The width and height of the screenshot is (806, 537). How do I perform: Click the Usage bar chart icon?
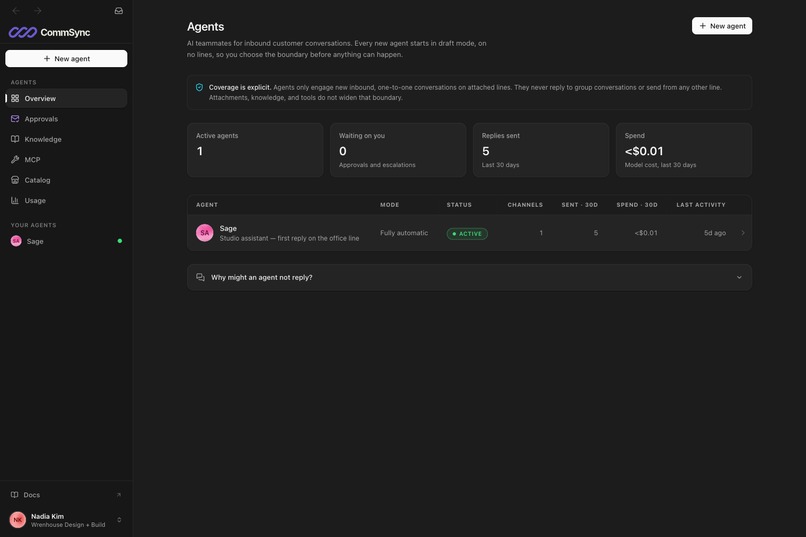[15, 200]
